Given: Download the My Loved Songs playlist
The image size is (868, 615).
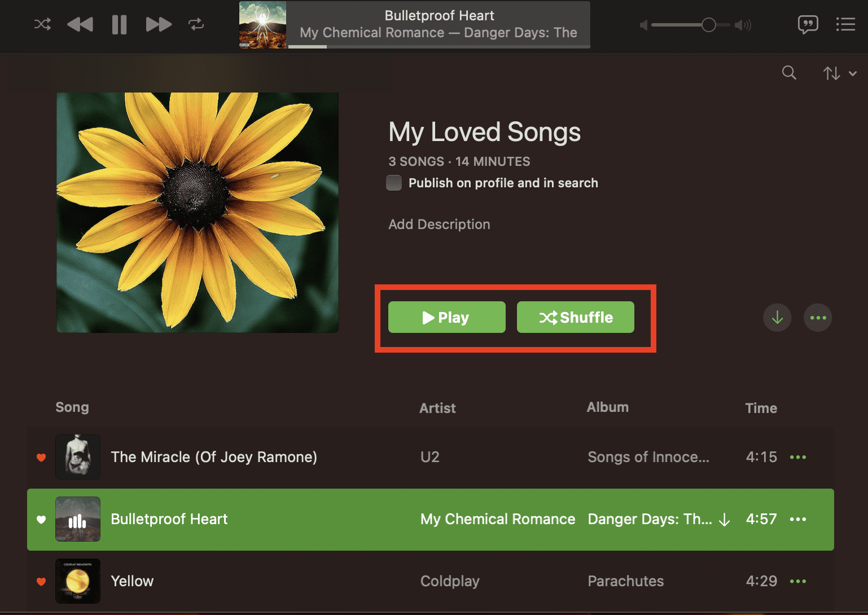Looking at the screenshot, I should pyautogui.click(x=777, y=318).
